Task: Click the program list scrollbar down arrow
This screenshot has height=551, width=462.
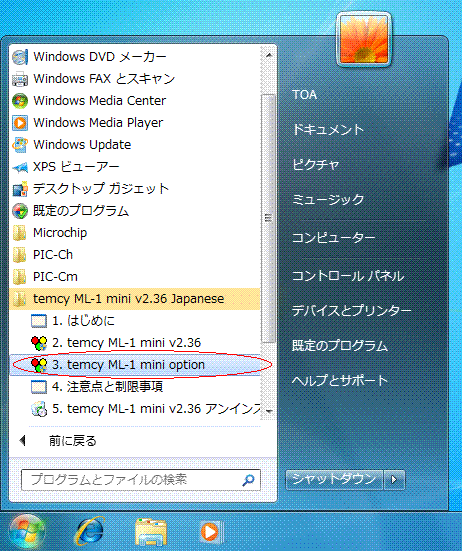Action: pos(269,411)
